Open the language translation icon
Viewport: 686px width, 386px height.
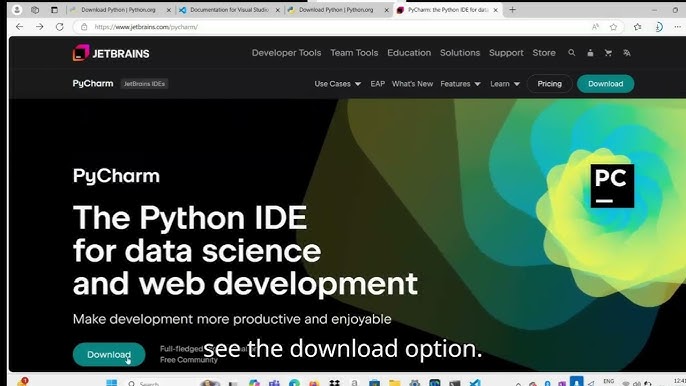click(x=627, y=53)
